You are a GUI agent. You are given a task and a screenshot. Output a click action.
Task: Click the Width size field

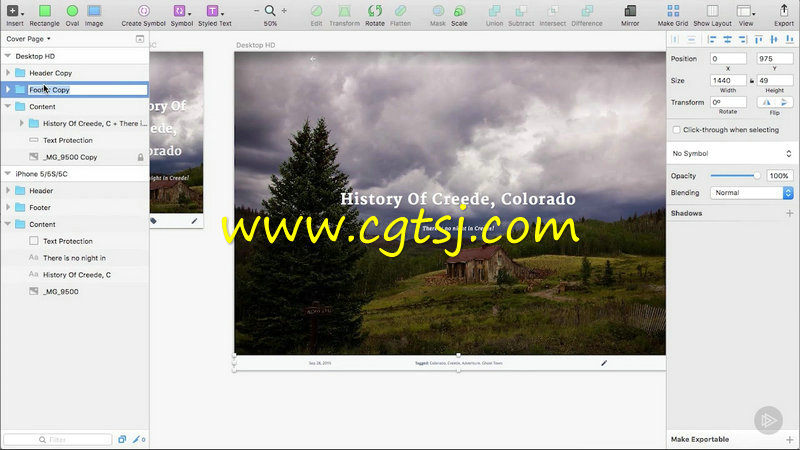(728, 81)
